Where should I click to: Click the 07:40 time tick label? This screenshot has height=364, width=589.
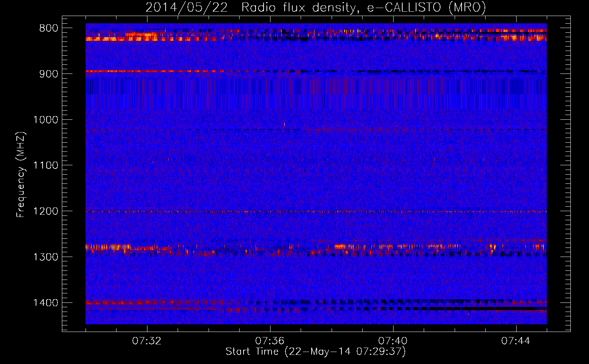coord(393,341)
